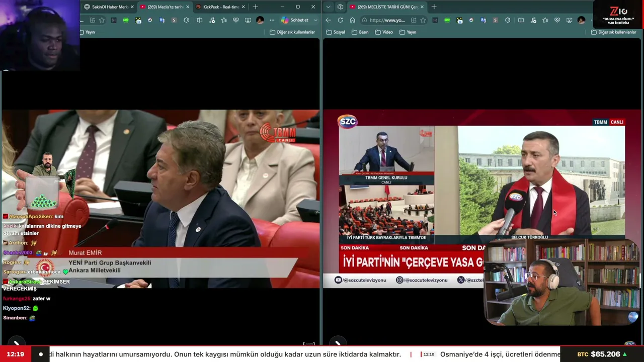The height and width of the screenshot is (362, 644).
Task: Open the media control icon in left browser
Action: 212,20
